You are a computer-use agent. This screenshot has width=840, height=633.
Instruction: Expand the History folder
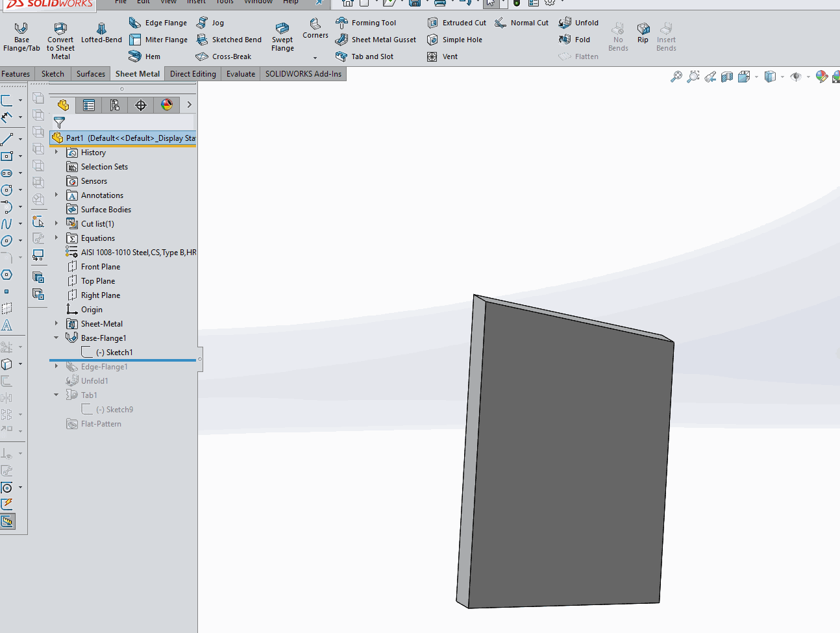point(56,152)
